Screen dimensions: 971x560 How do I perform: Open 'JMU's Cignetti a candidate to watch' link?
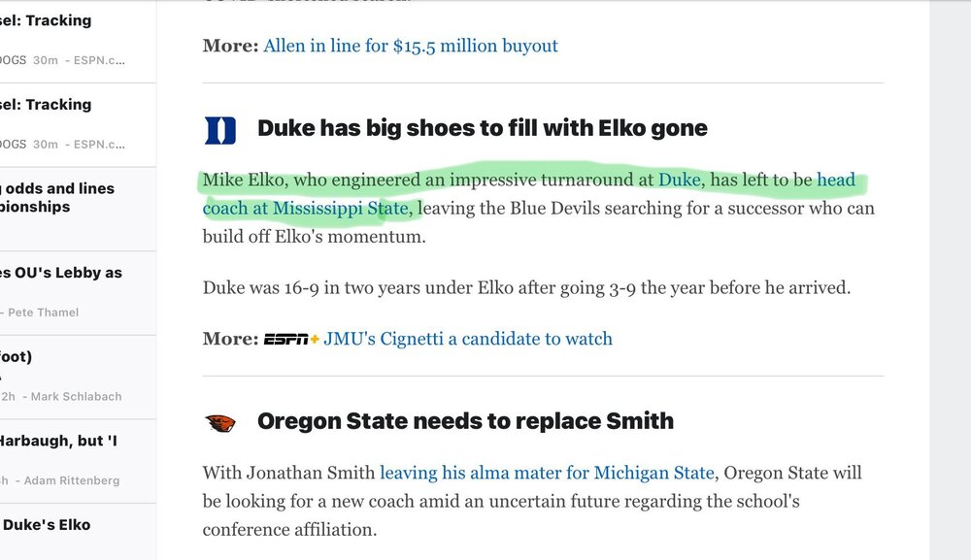(468, 339)
